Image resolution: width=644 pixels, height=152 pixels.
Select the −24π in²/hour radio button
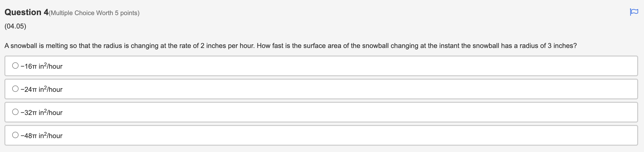point(15,89)
